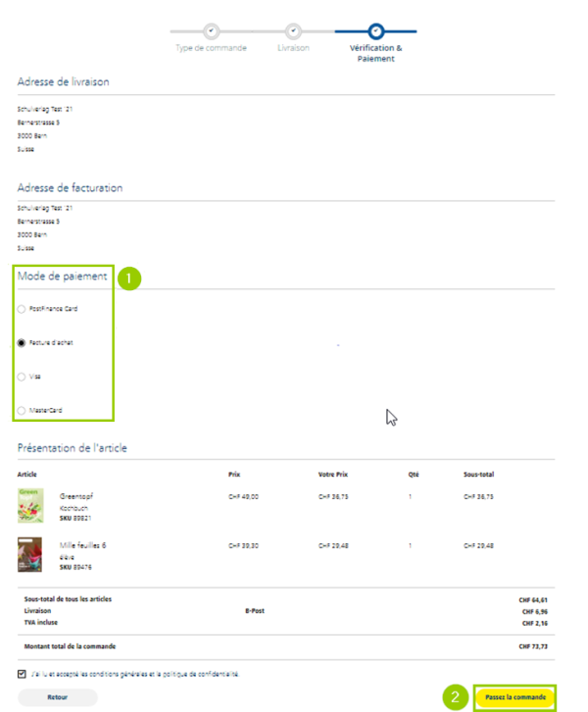Select PostFinance Card payment option
Image resolution: width=588 pixels, height=712 pixels.
22,309
